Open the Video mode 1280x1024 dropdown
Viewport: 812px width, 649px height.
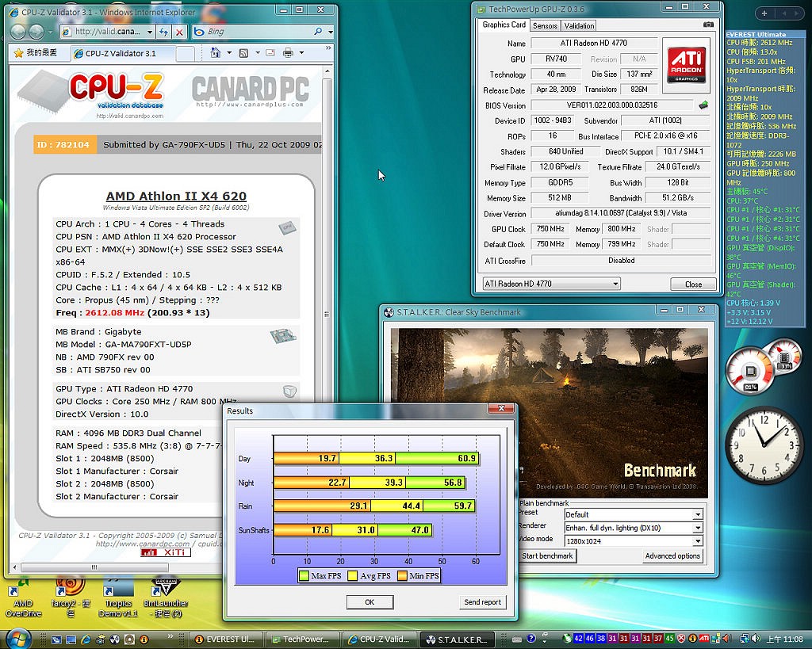click(633, 541)
